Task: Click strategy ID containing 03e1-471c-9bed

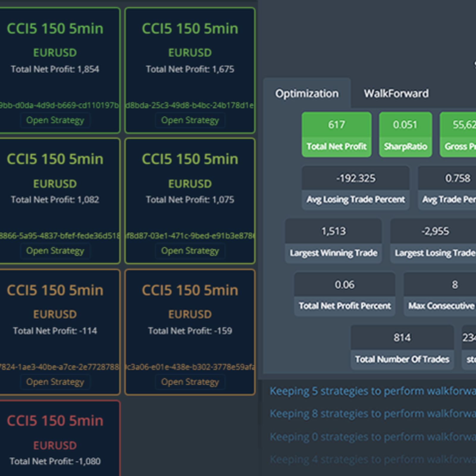Action: (190, 236)
